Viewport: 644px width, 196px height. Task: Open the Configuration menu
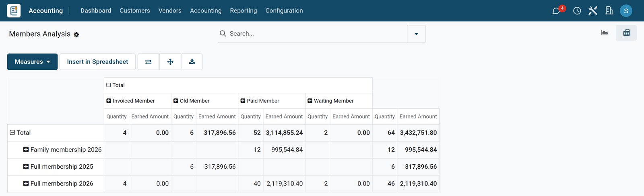coord(284,11)
